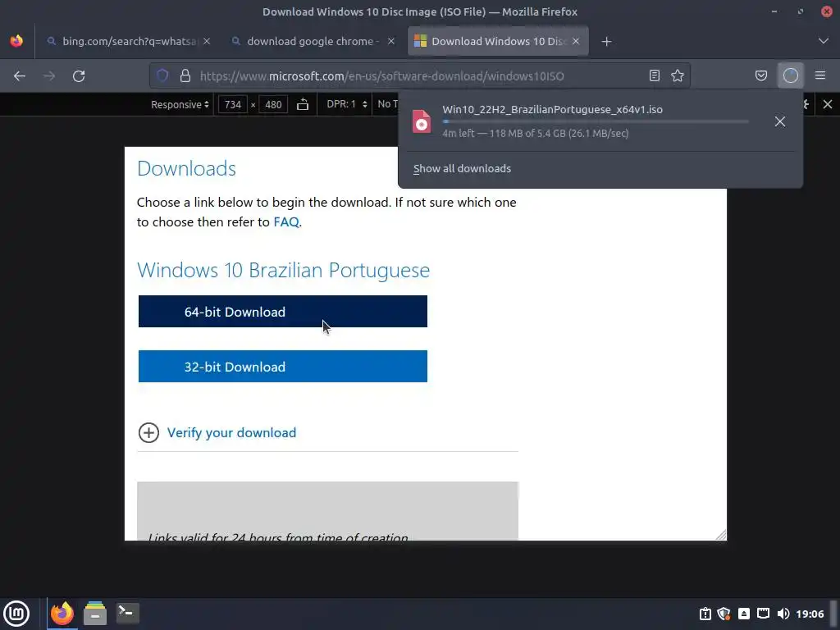List all tabs chevron dropdown

[x=824, y=41]
